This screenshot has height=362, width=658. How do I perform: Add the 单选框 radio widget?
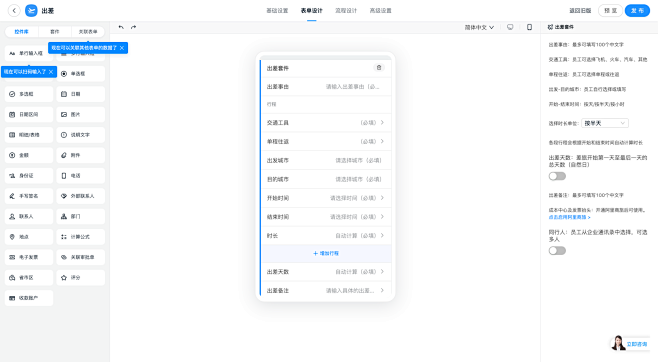click(x=81, y=74)
